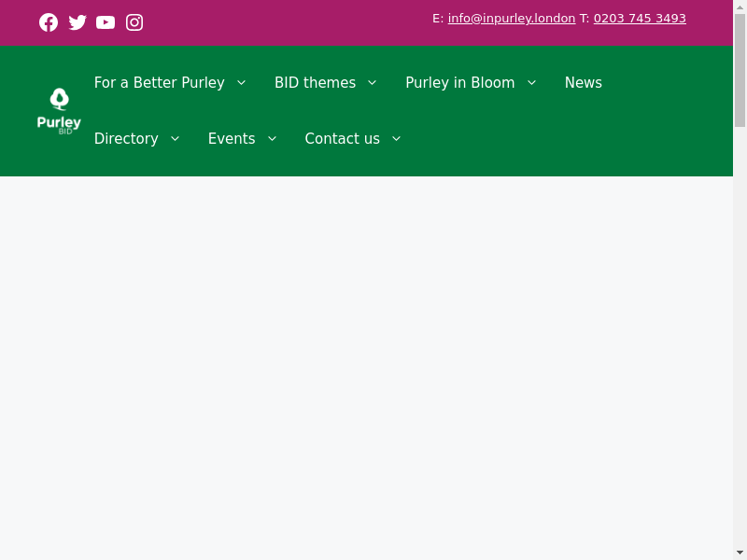Expand the For a Better Purley chevron

(x=241, y=83)
